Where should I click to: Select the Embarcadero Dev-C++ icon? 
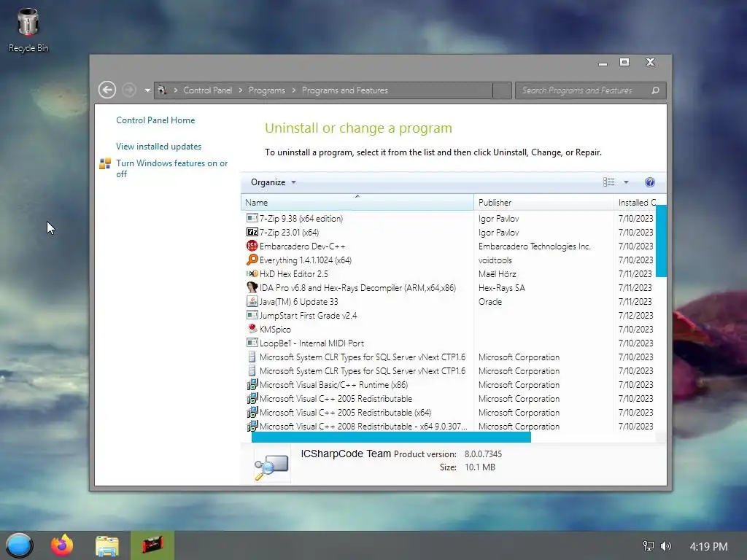tap(252, 246)
